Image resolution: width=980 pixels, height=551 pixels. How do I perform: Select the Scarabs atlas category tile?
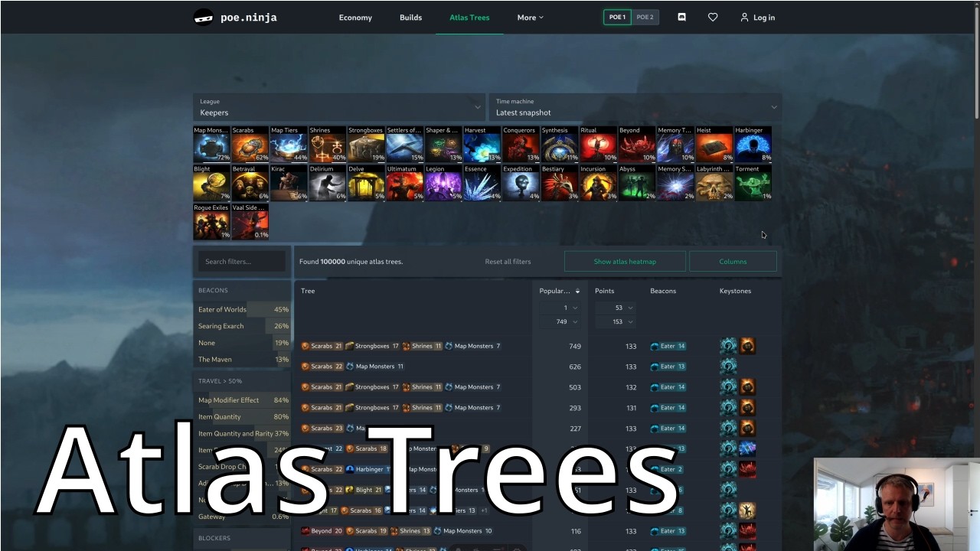coord(250,145)
